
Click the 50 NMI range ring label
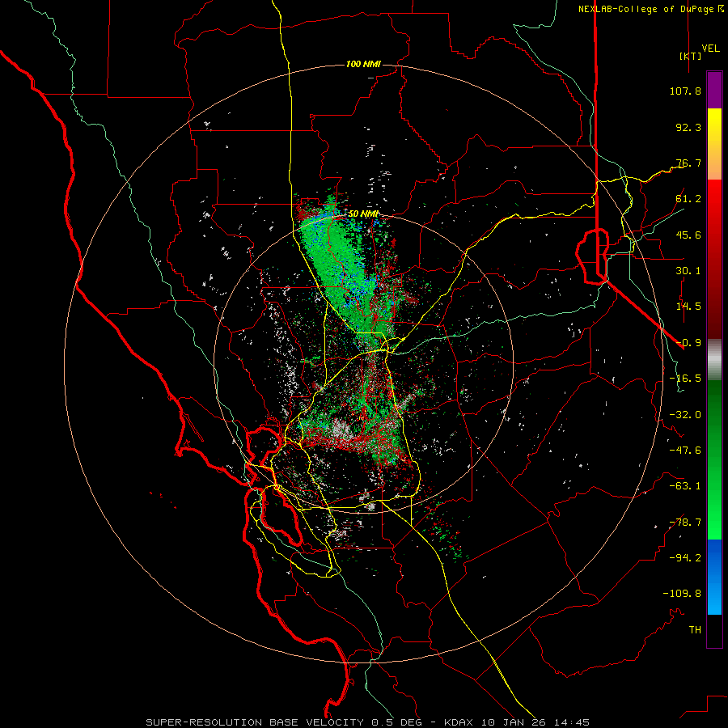point(363,214)
